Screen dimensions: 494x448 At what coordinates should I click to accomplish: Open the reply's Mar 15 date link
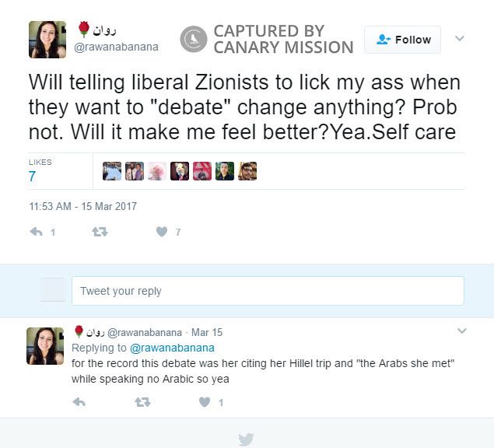point(207,332)
